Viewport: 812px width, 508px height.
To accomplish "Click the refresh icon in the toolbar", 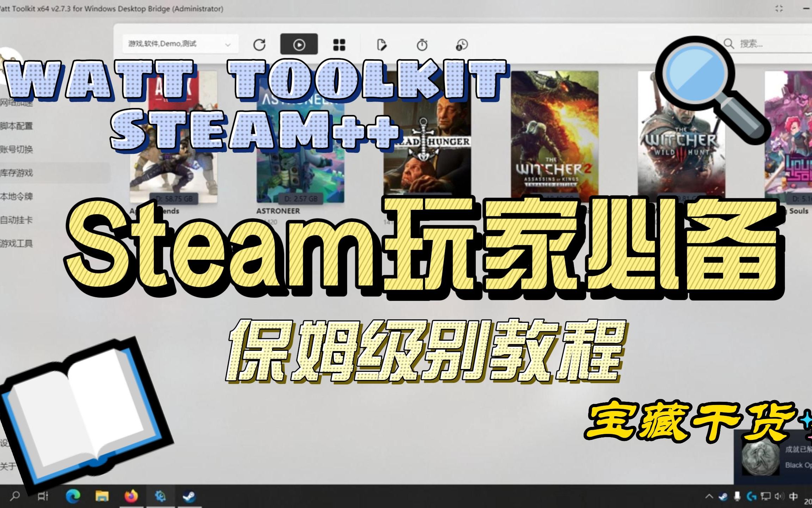I will coord(259,45).
